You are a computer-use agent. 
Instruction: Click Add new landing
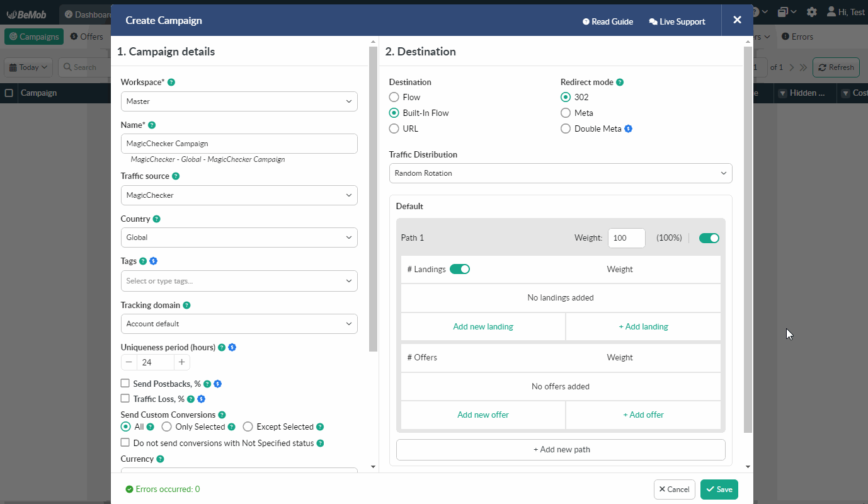483,326
